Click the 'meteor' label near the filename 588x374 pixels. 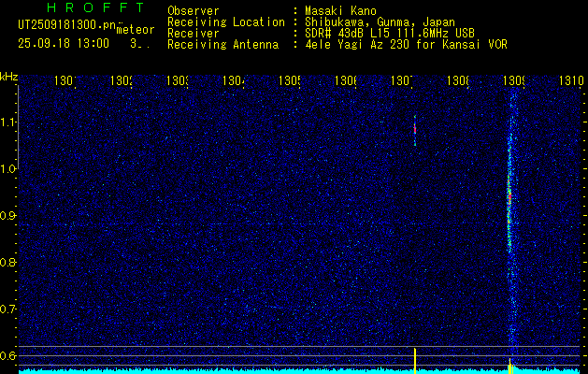point(136,29)
